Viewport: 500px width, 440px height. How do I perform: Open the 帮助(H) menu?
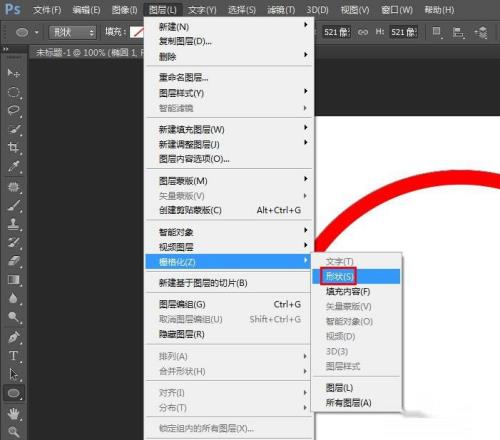(439, 10)
